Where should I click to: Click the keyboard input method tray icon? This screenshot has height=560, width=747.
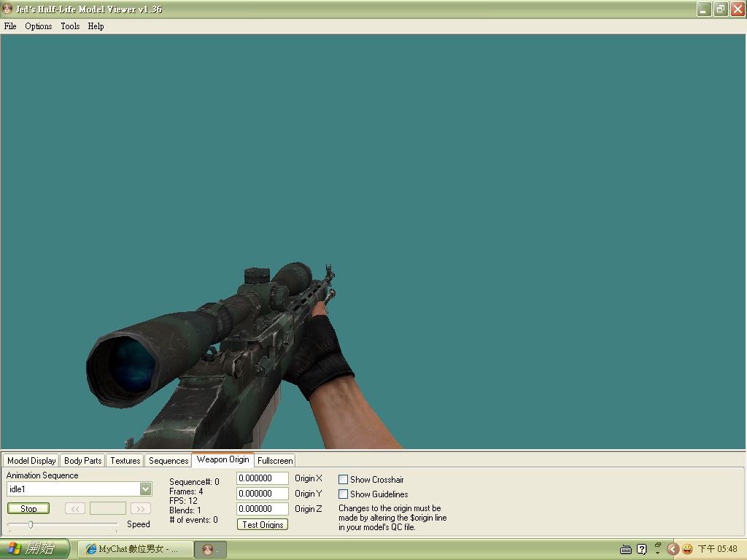pos(626,550)
